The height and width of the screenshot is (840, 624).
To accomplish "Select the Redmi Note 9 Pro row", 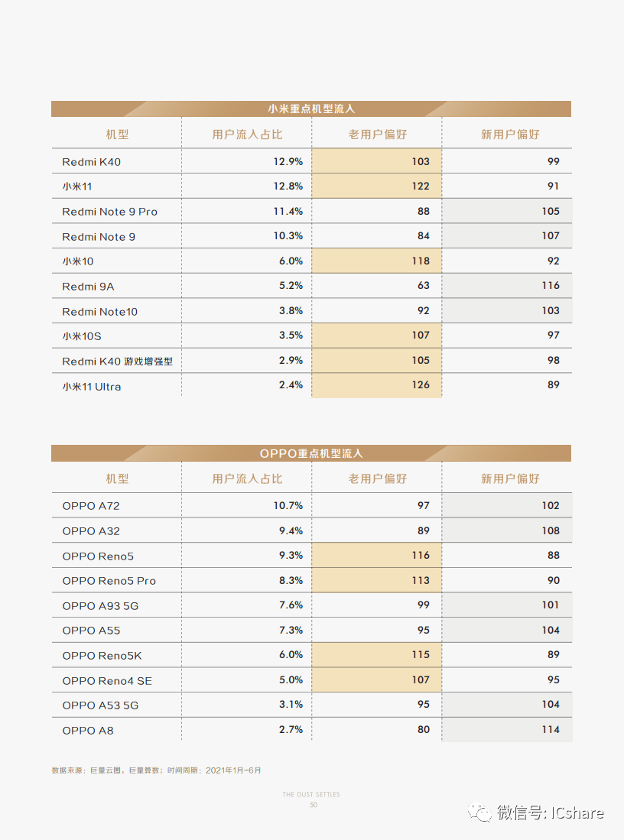I will (x=311, y=211).
